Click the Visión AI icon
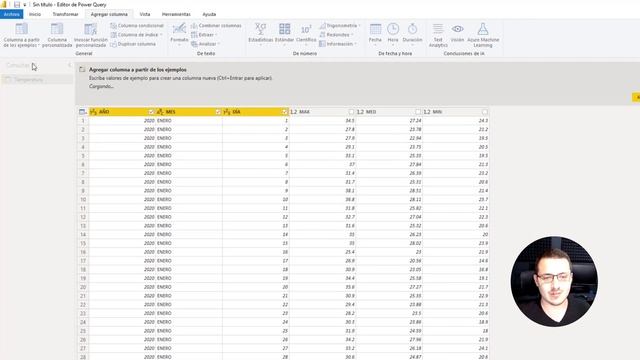Screen dimensions: 640x360 [458, 29]
